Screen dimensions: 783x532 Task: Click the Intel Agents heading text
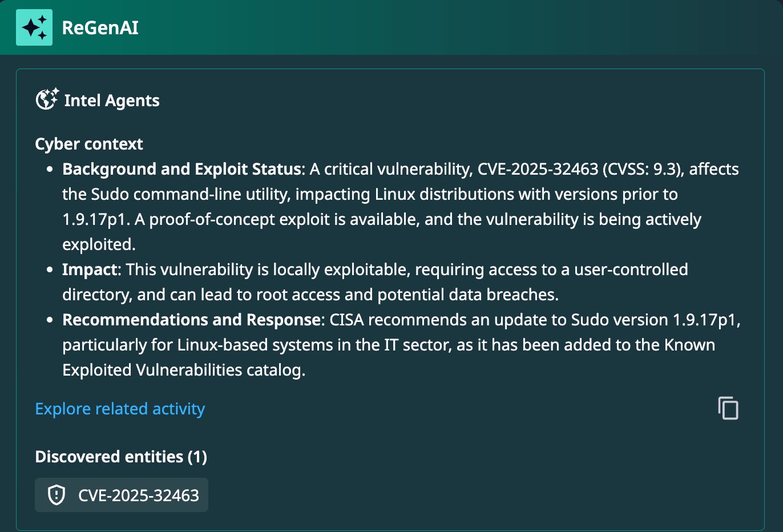coord(112,100)
